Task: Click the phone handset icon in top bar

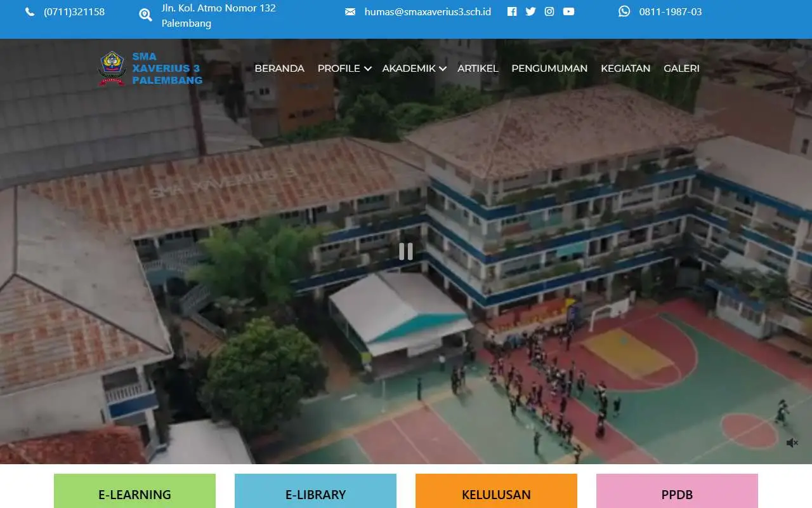Action: pos(30,12)
